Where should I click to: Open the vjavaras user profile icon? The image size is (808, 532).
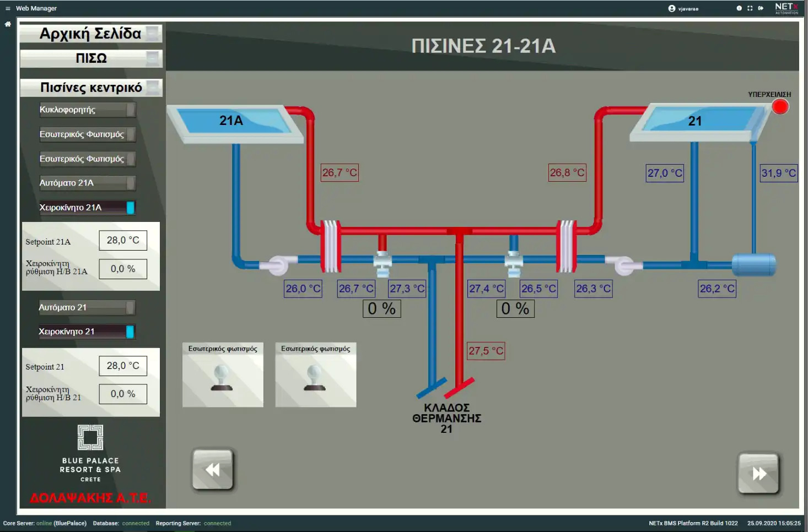(x=671, y=8)
